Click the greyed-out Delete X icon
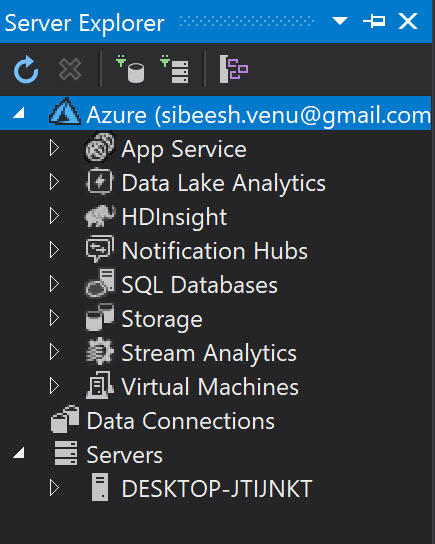 pyautogui.click(x=70, y=69)
